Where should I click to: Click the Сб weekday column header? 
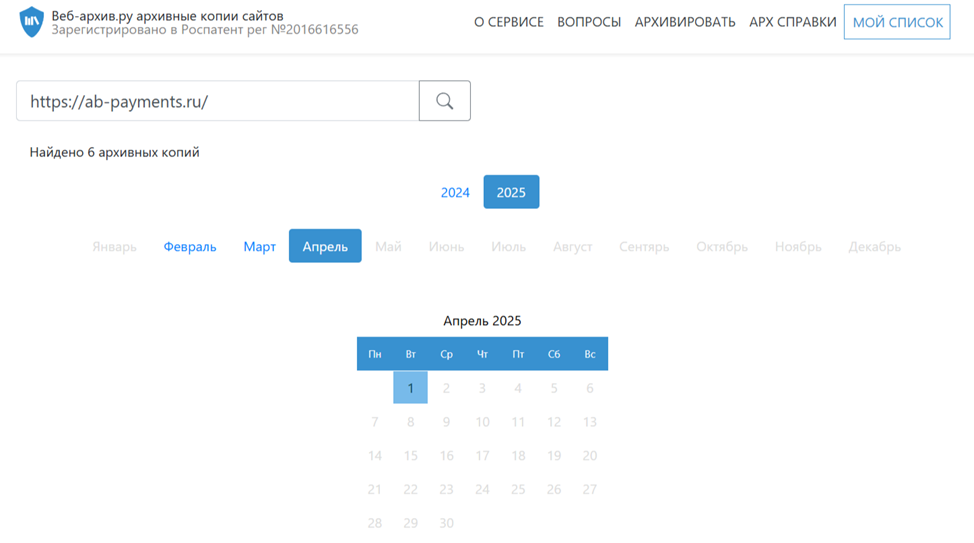click(553, 354)
